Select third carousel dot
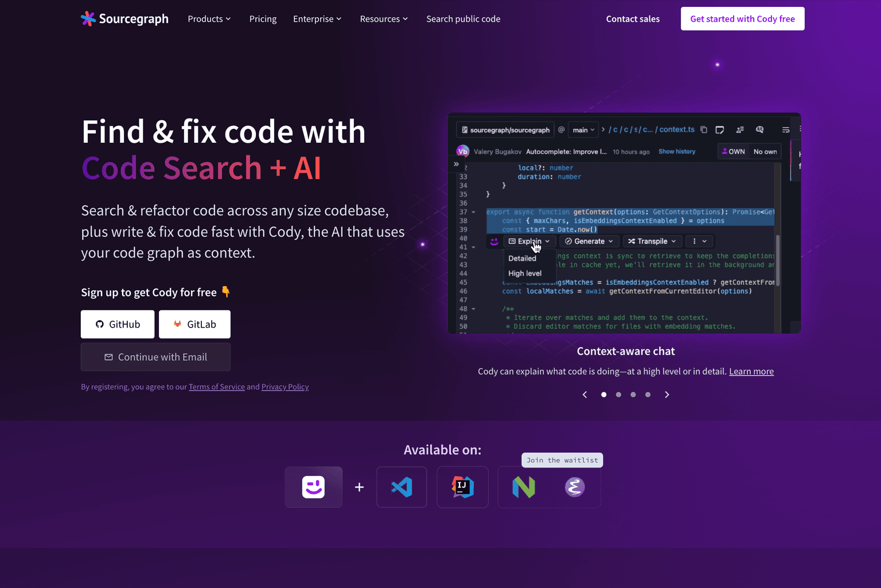Viewport: 881px width, 588px height. pos(633,395)
